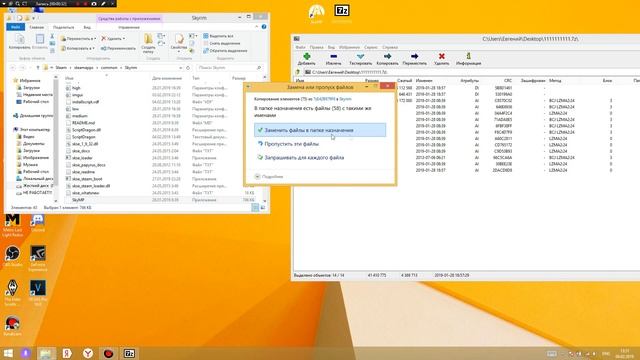Open 7z shortcut on desktop
640x360 pixels.
point(342,11)
